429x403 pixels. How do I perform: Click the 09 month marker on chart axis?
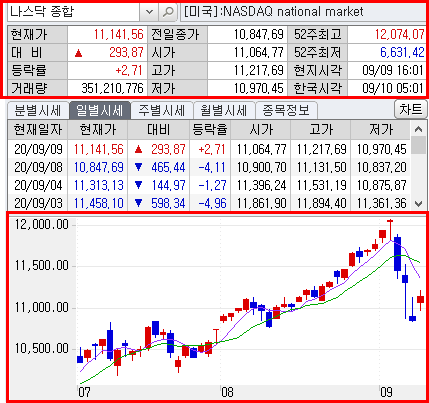coord(386,392)
